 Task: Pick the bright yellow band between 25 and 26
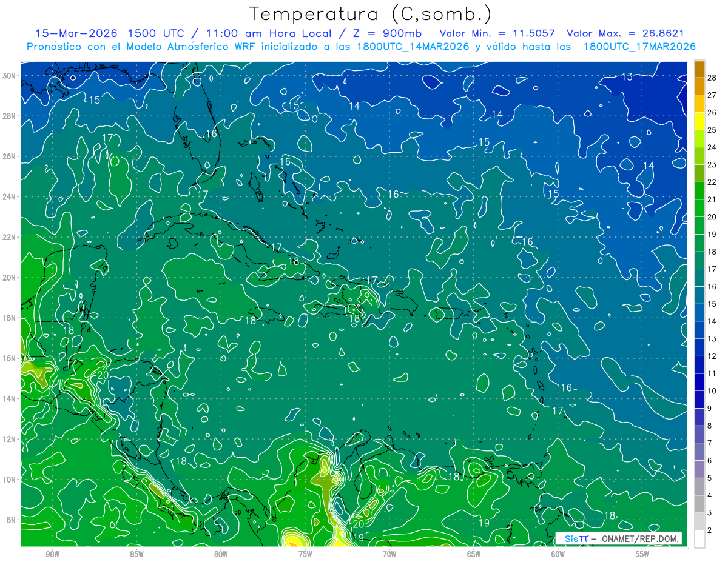699,121
